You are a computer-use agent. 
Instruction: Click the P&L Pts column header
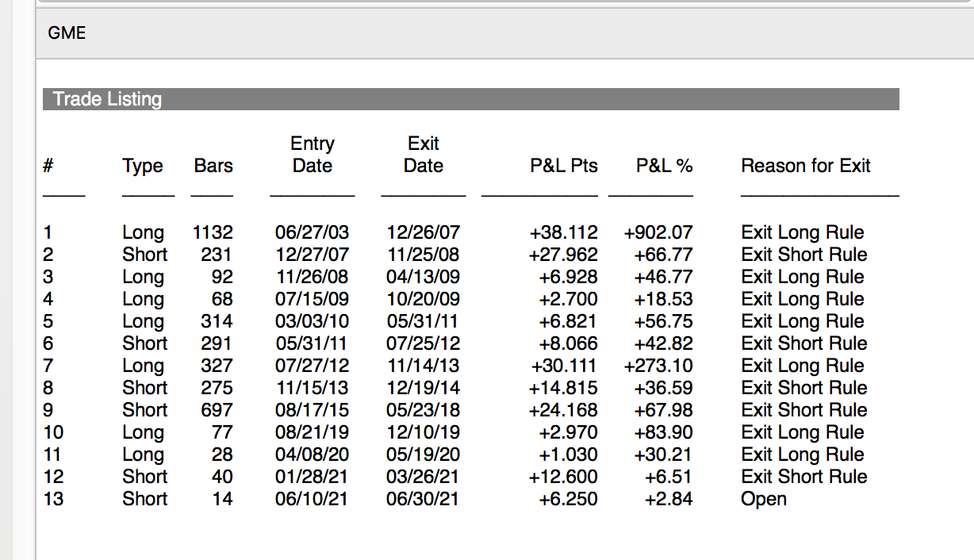[x=564, y=166]
